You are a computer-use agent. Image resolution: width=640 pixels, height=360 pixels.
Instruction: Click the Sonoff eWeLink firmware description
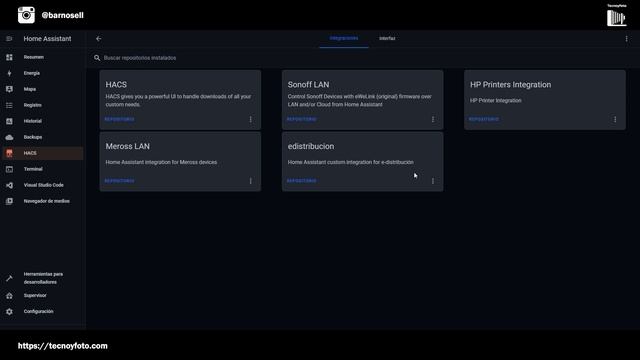pos(360,100)
